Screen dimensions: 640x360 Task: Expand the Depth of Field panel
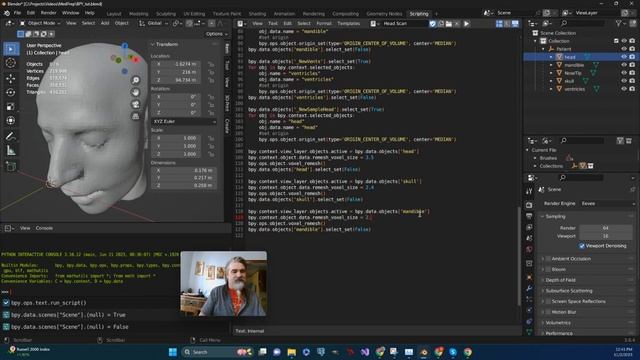point(542,280)
